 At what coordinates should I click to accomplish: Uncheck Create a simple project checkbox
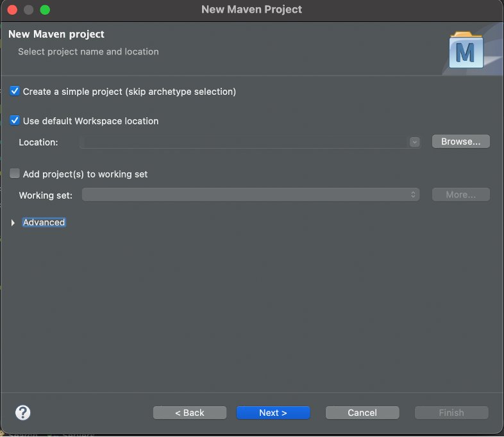point(15,91)
